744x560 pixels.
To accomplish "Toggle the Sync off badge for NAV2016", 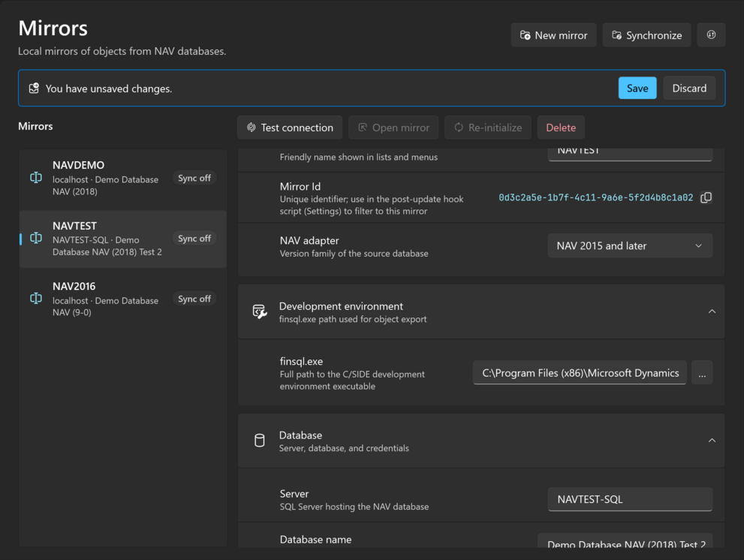I will coord(194,299).
